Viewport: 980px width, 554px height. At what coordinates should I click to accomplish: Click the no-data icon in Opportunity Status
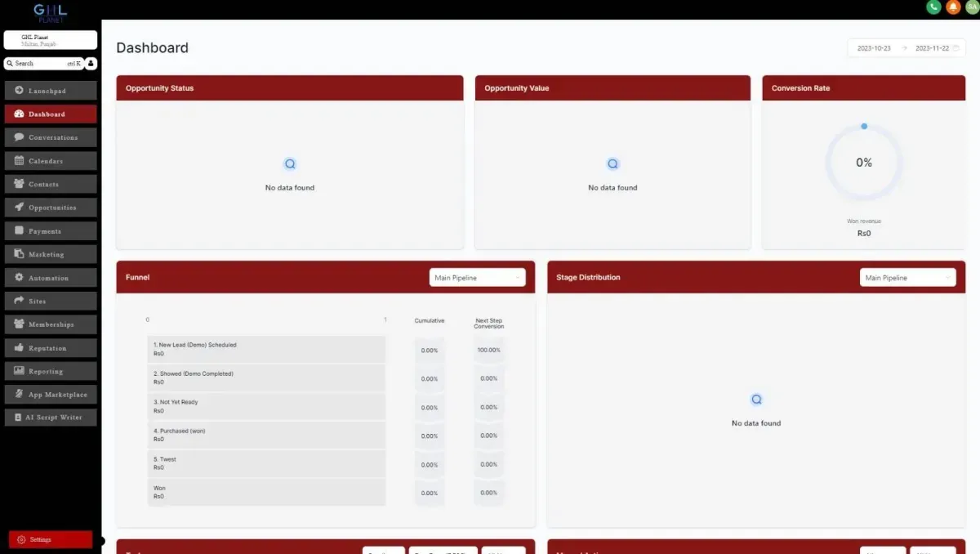290,164
